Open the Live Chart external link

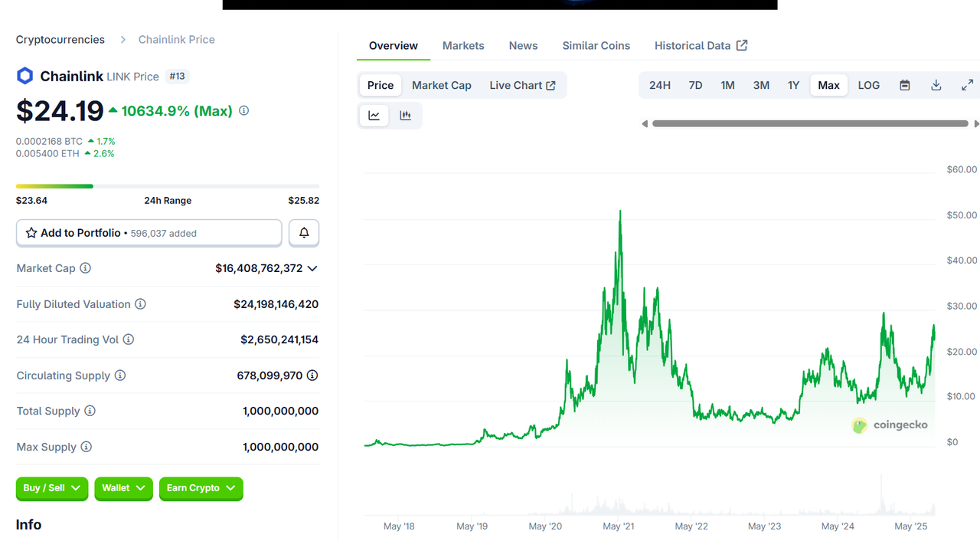pyautogui.click(x=523, y=85)
